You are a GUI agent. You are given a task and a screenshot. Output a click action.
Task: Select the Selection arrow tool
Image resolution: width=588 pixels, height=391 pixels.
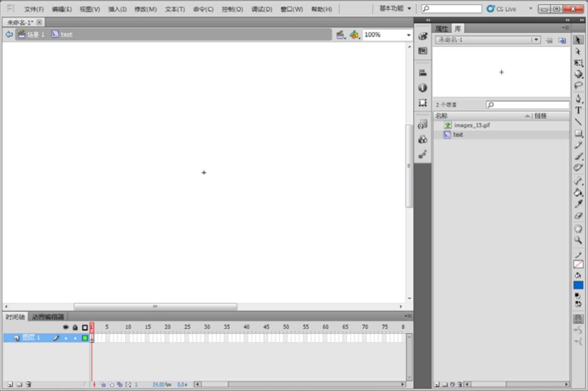click(578, 40)
